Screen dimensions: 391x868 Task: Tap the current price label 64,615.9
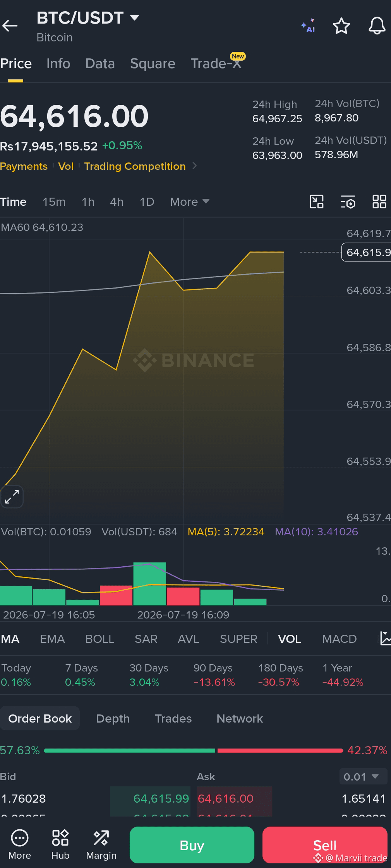point(366,252)
